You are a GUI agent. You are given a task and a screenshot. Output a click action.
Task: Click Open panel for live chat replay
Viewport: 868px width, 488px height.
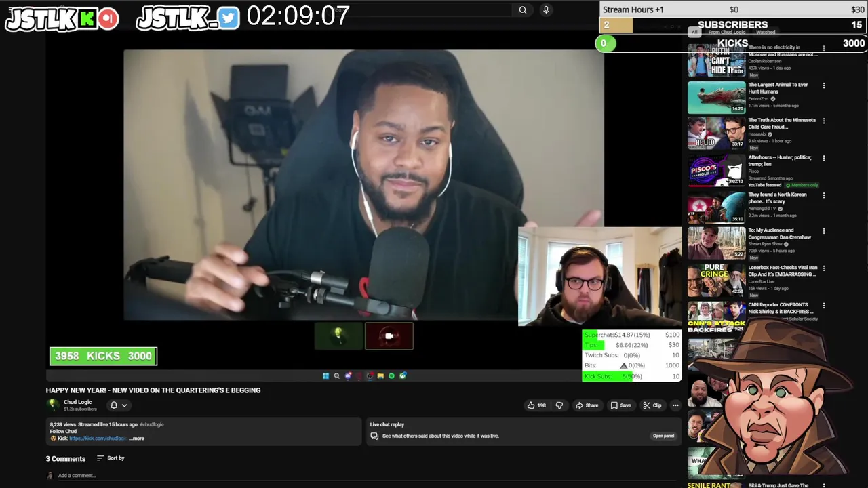(x=663, y=436)
